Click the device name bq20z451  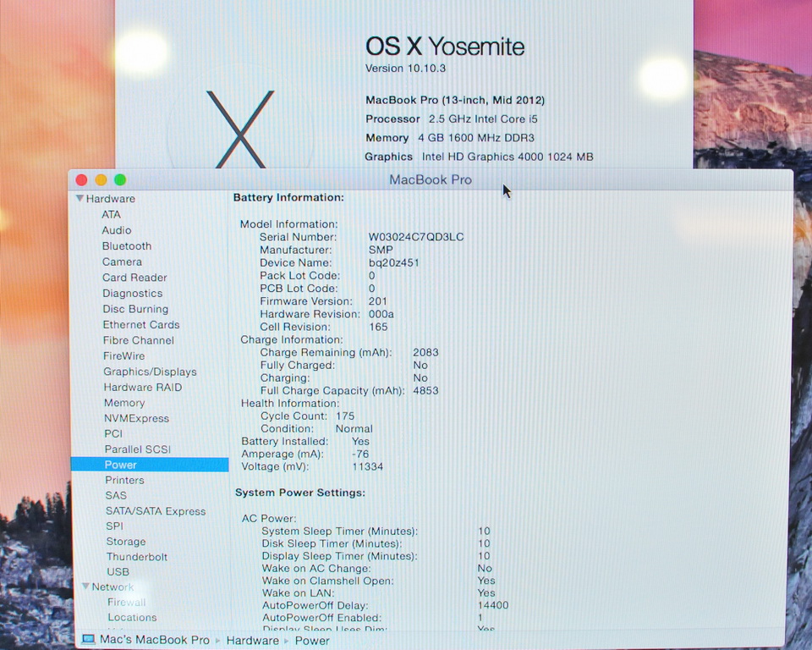(x=394, y=263)
